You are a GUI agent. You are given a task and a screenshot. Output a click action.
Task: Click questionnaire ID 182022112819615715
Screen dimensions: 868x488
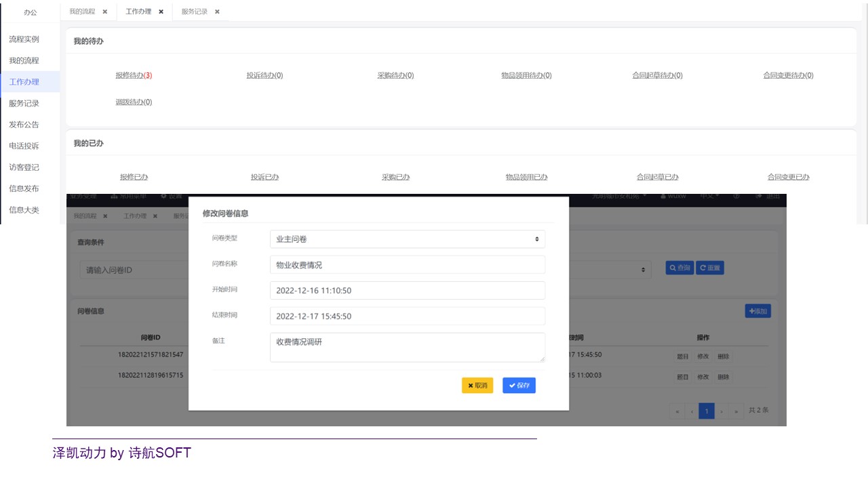[x=151, y=375]
